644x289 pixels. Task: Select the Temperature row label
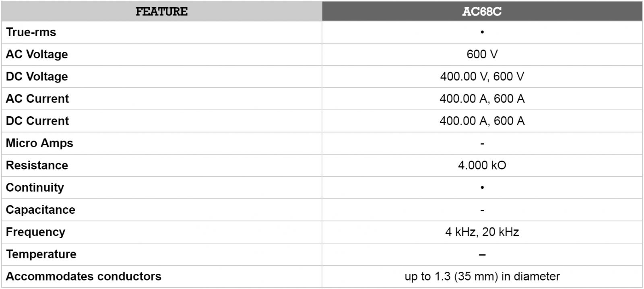pos(41,254)
